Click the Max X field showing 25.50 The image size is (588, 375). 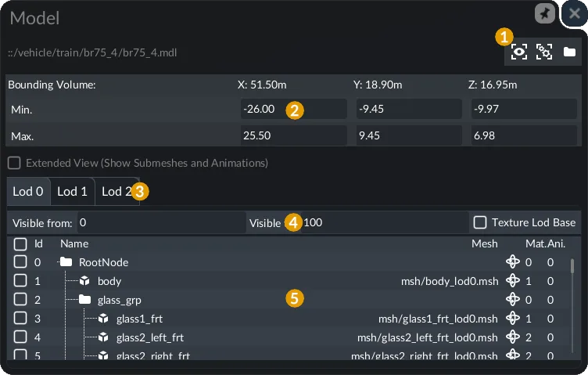tap(294, 135)
